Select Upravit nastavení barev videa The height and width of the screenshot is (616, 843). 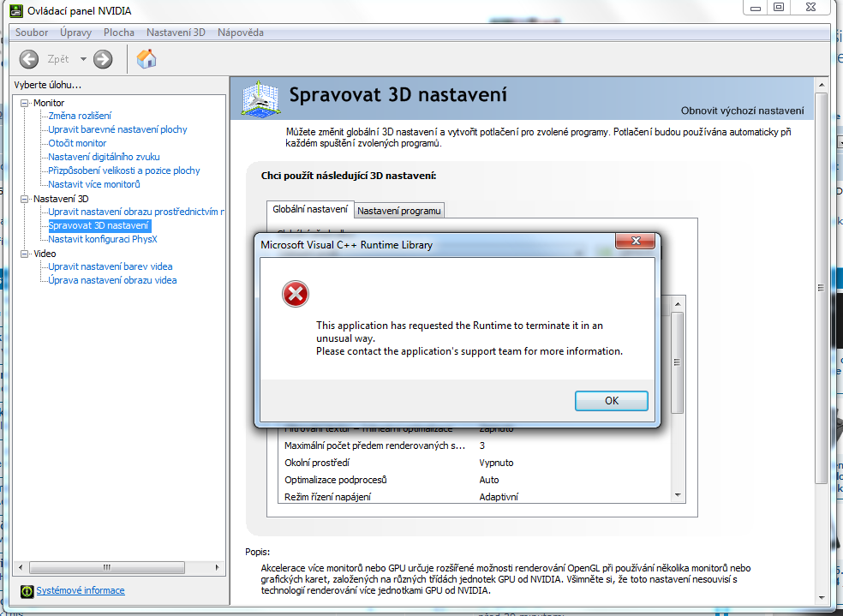click(111, 266)
